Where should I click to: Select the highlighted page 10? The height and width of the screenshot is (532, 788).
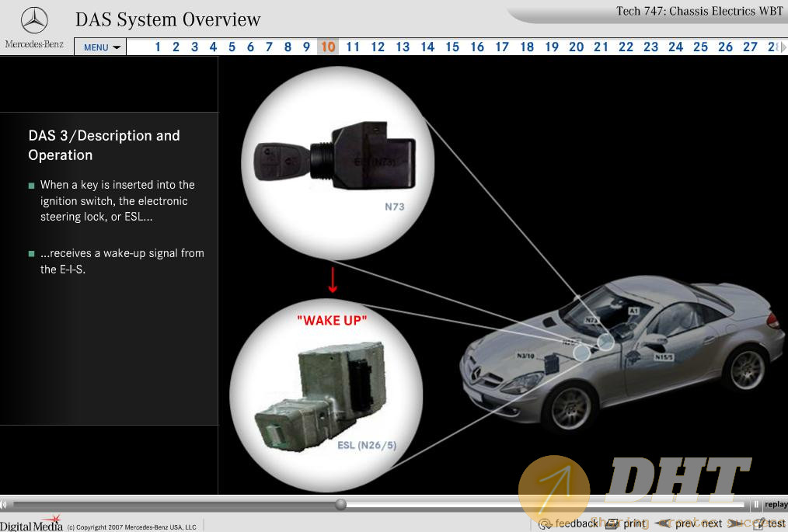coord(328,47)
